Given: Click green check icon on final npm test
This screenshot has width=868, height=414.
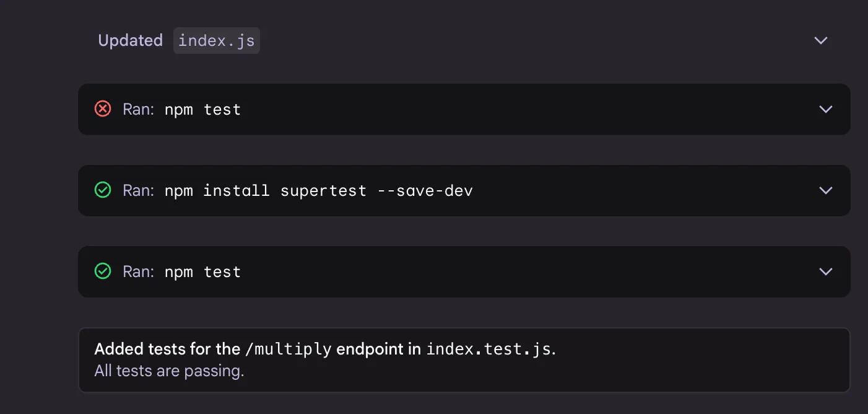Looking at the screenshot, I should point(103,271).
